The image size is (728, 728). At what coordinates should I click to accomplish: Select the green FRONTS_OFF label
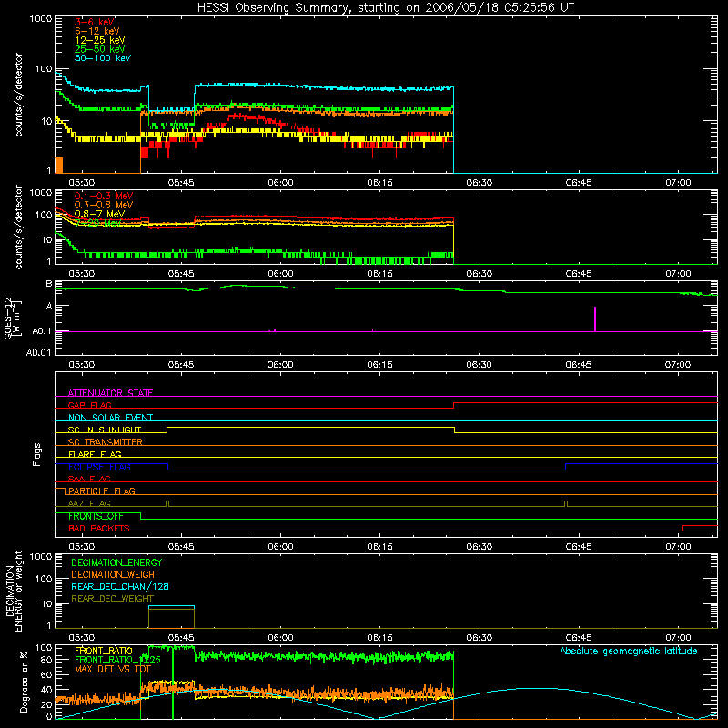pos(96,516)
